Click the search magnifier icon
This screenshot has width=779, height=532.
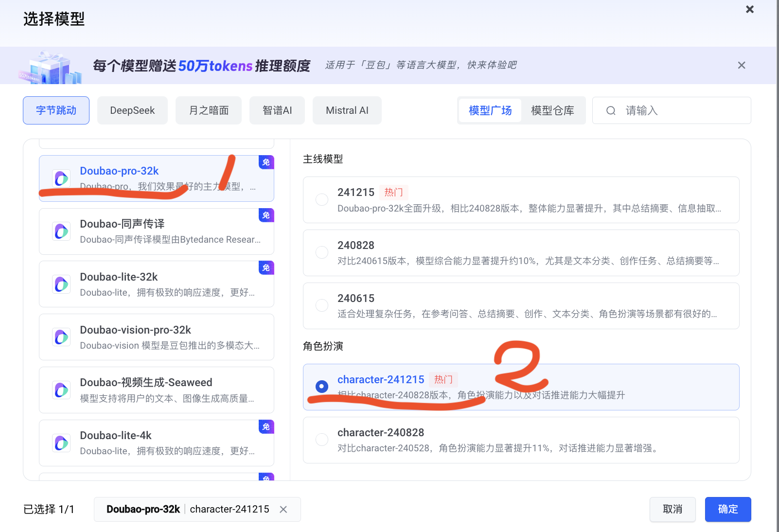[611, 111]
